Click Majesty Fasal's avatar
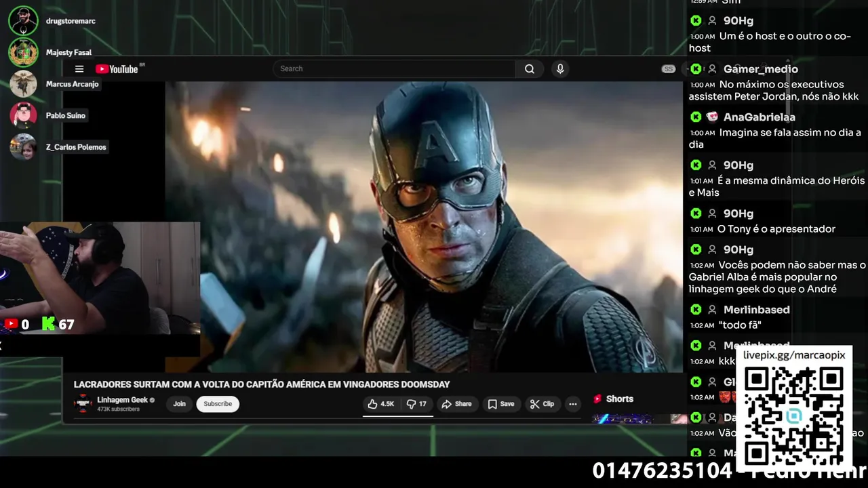The image size is (868, 488). pos(23,52)
